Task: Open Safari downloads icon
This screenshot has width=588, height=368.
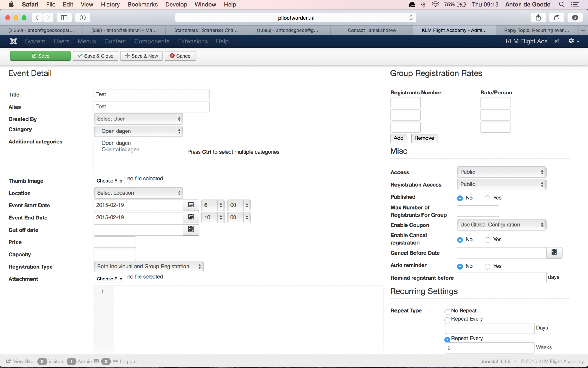Action: [575, 18]
